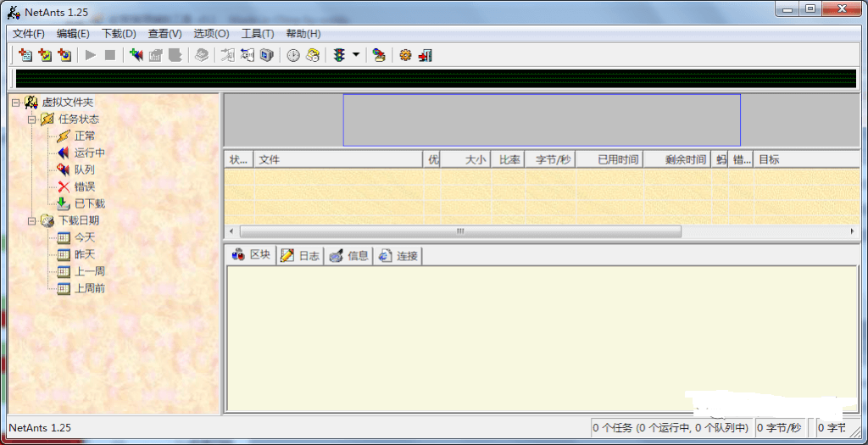The image size is (868, 445).
Task: Switch to the 信息 tab
Action: 348,256
